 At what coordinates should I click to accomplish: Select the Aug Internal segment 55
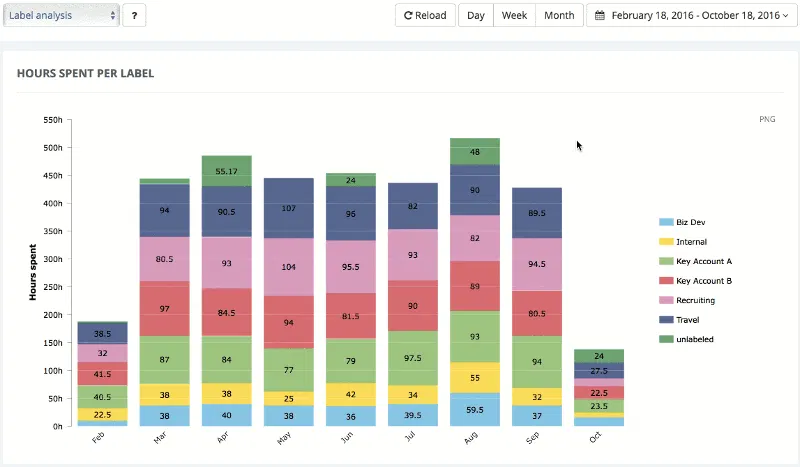474,378
